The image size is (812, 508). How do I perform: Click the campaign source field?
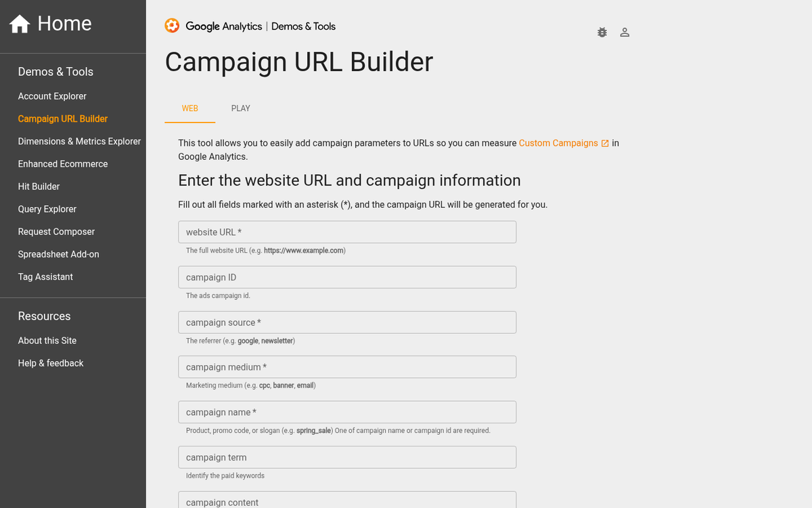pos(346,322)
